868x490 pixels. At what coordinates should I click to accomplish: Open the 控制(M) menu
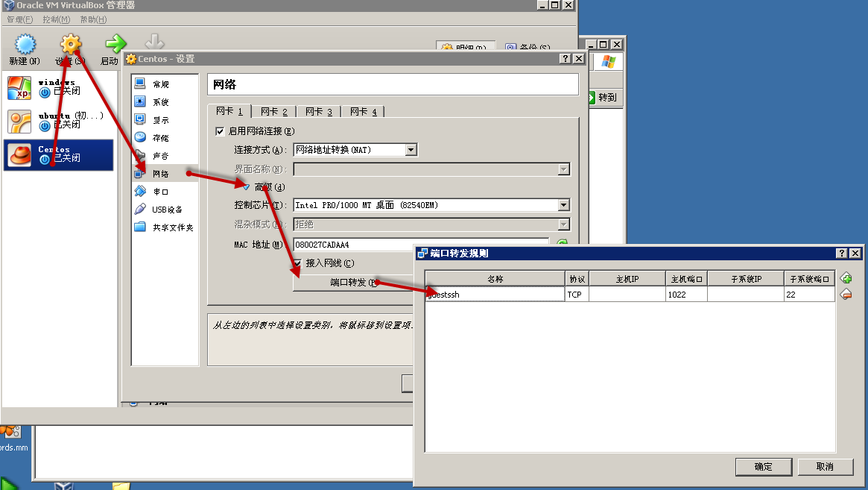coord(57,19)
